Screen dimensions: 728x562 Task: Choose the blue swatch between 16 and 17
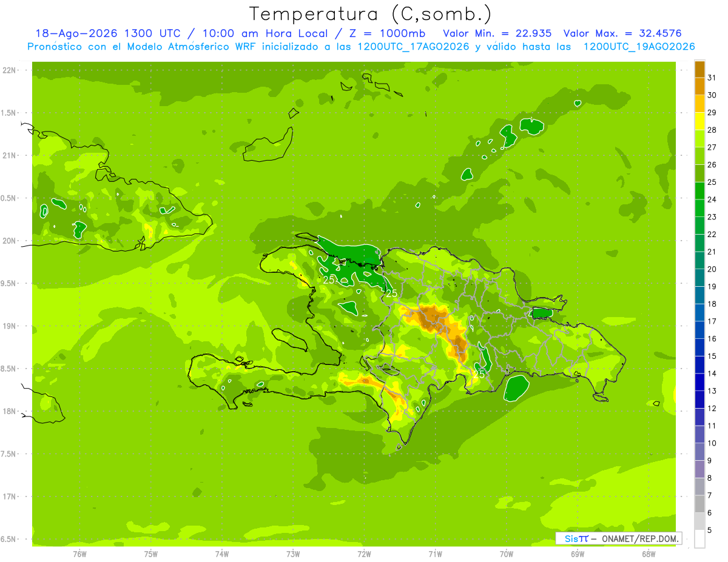tap(699, 330)
